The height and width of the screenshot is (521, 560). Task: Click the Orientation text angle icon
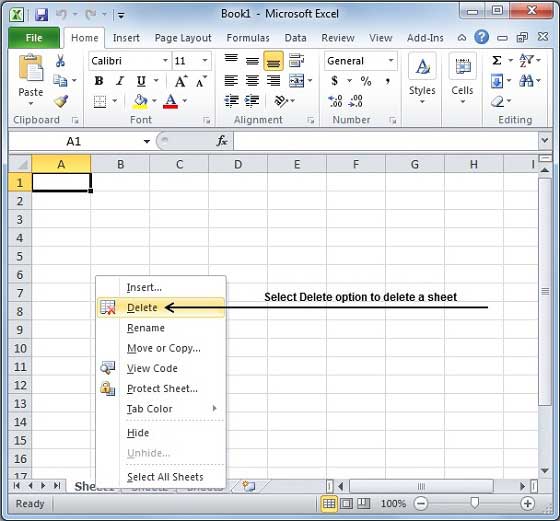coord(281,101)
